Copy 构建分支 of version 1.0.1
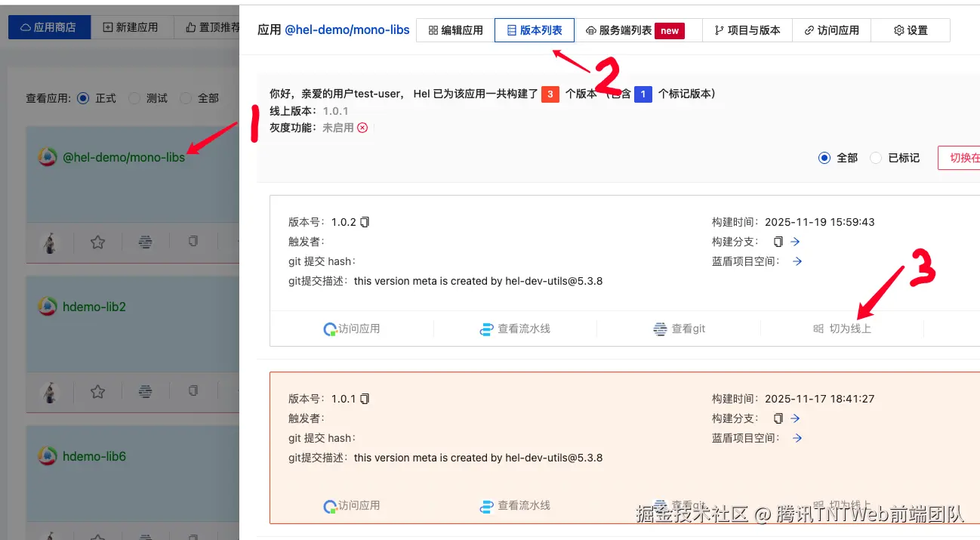 tap(778, 418)
